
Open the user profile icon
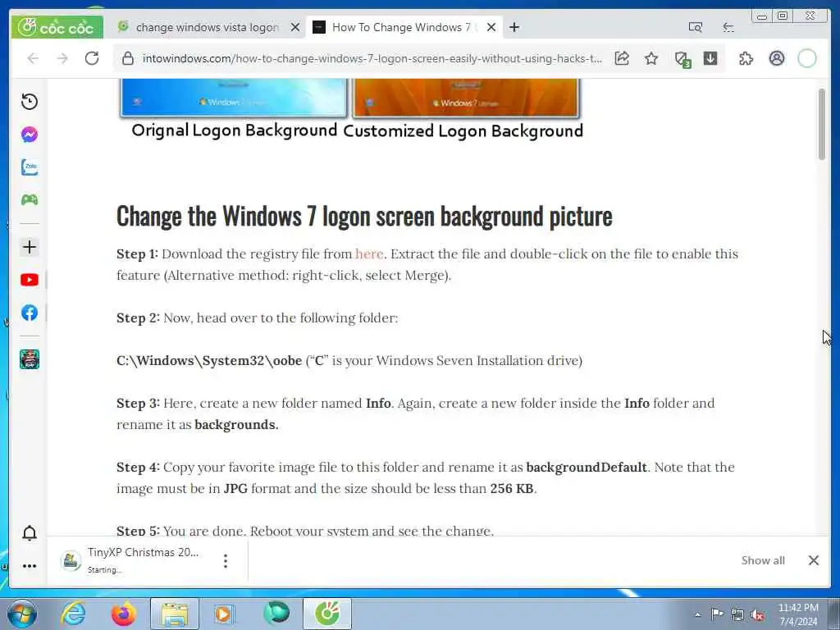click(x=777, y=58)
